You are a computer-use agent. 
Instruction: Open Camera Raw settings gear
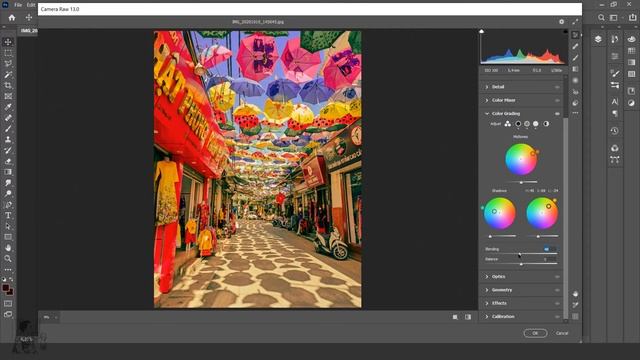pos(561,22)
